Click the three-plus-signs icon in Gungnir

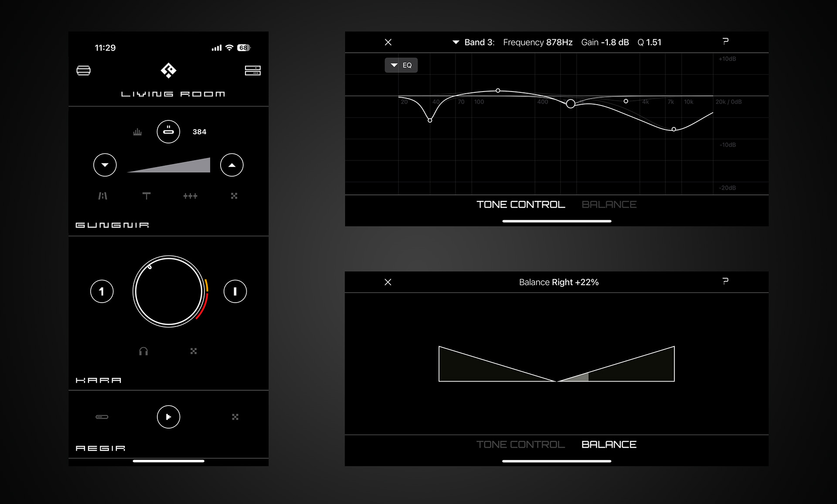coord(190,196)
